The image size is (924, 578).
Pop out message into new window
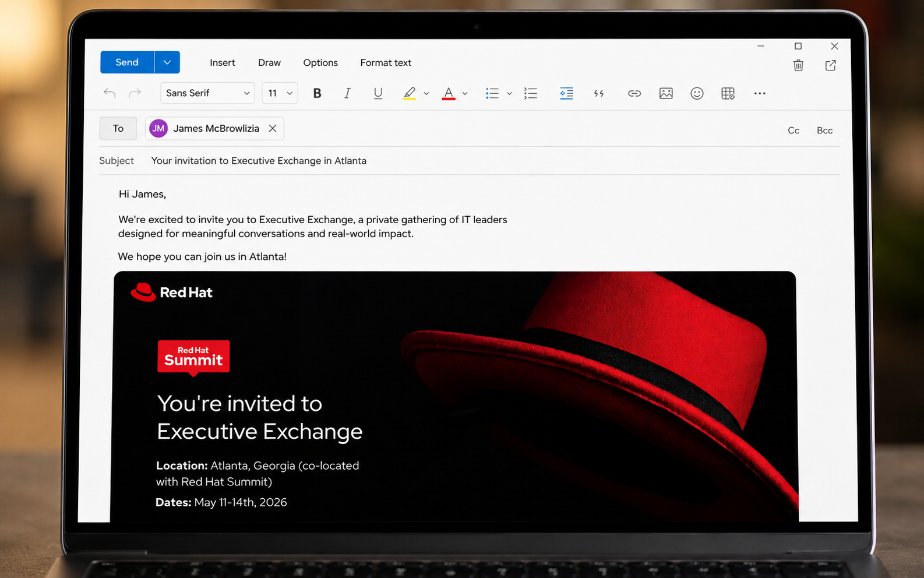click(831, 65)
